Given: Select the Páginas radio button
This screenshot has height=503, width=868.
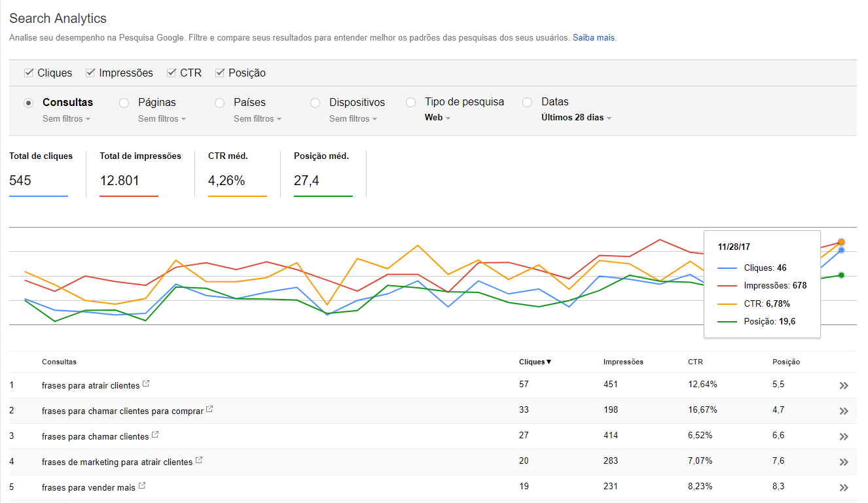Looking at the screenshot, I should (x=123, y=103).
